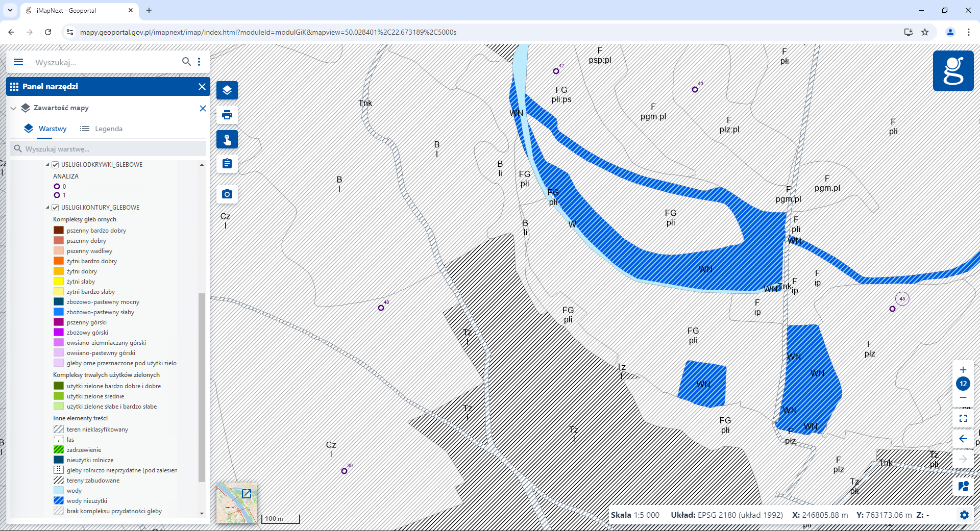Open the hamburger main menu

coord(18,62)
